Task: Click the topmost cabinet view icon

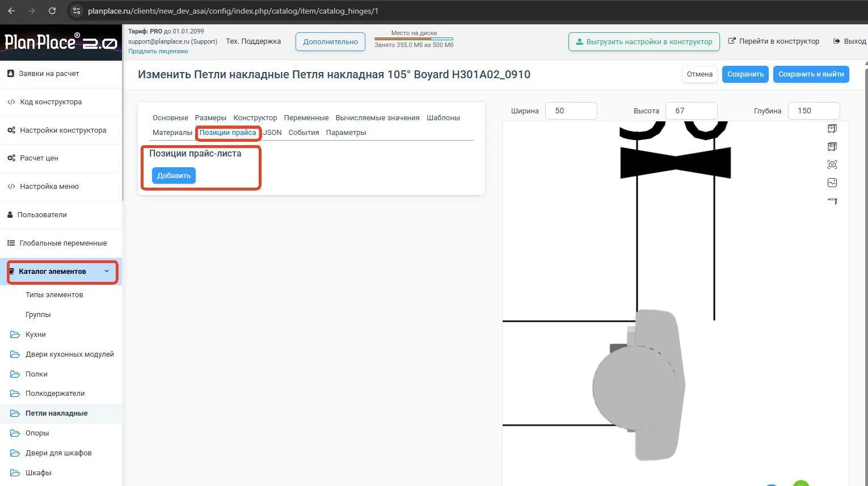Action: [832, 128]
